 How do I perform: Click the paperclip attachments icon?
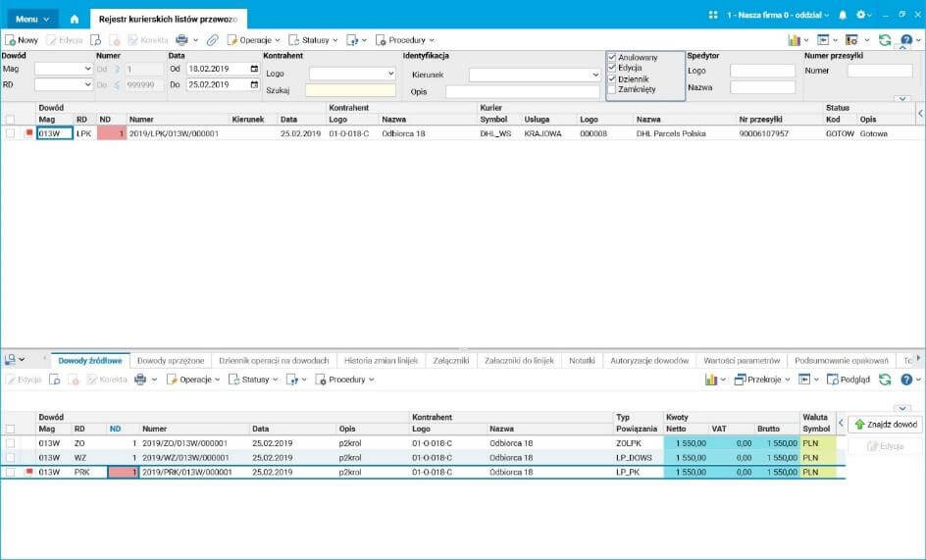click(212, 40)
